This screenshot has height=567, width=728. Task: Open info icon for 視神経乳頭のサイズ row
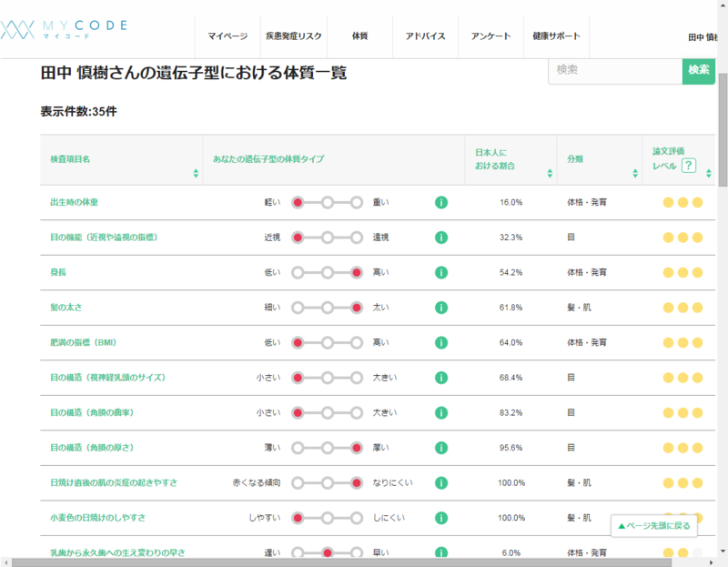click(441, 378)
